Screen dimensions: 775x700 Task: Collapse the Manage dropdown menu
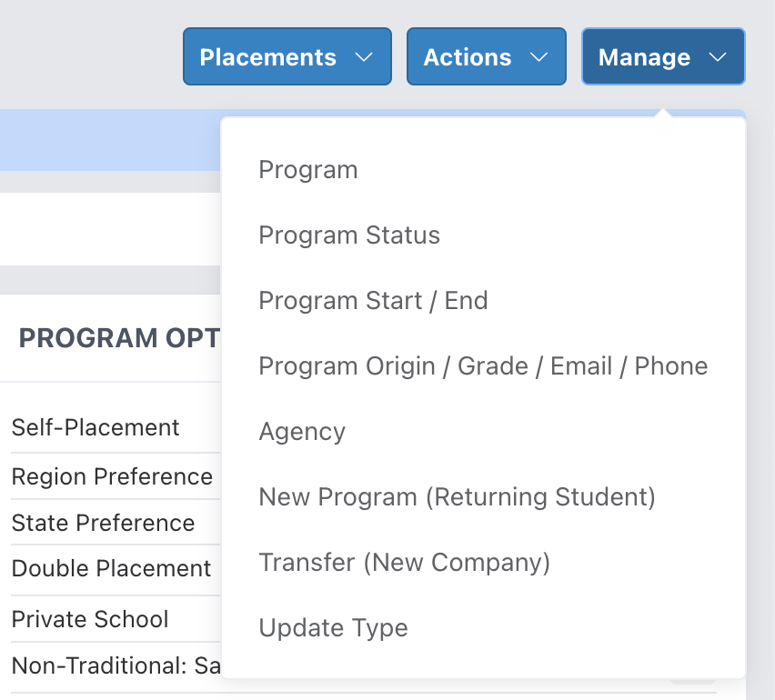(662, 57)
